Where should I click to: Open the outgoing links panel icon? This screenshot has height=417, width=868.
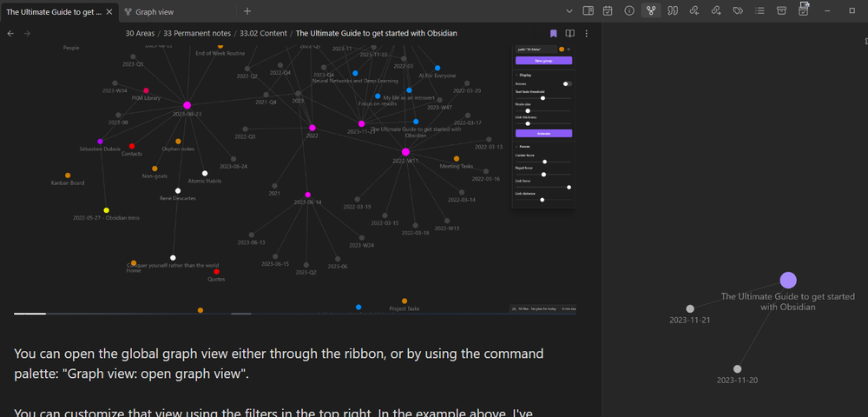(715, 11)
